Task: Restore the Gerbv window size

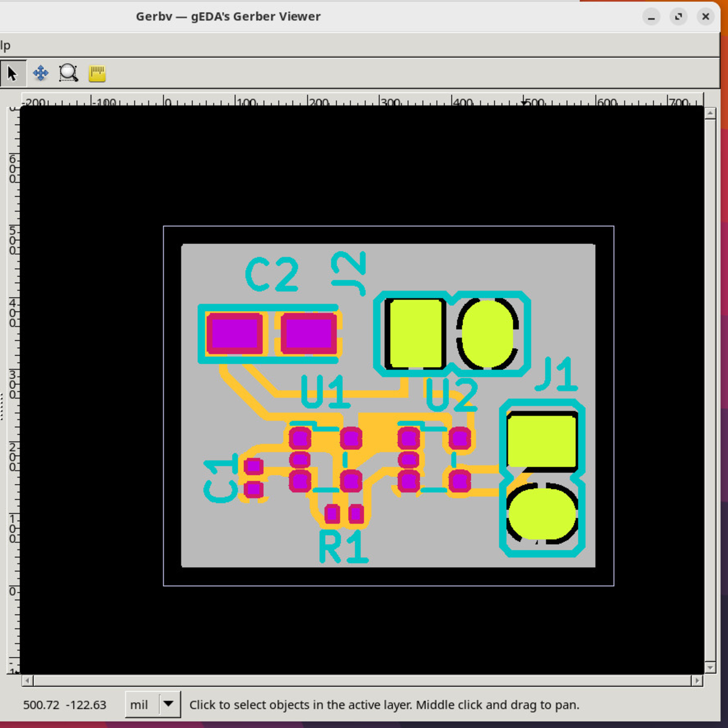Action: [678, 16]
